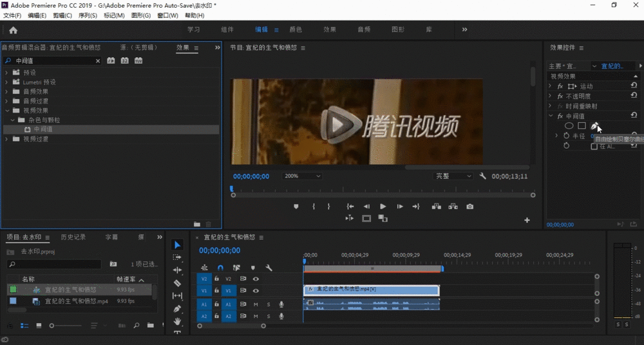Step back one frame
644x345 pixels.
tap(367, 207)
